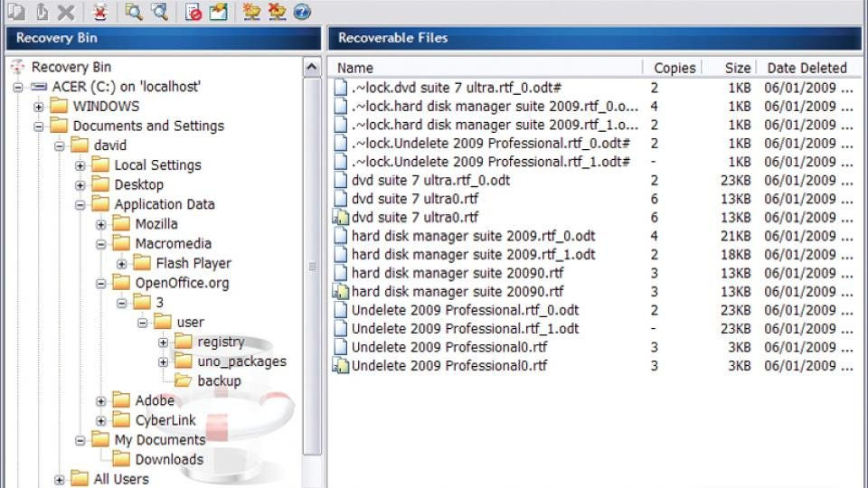Click the grayed copy/recover files toolbar icon
The width and height of the screenshot is (868, 488).
[16, 11]
